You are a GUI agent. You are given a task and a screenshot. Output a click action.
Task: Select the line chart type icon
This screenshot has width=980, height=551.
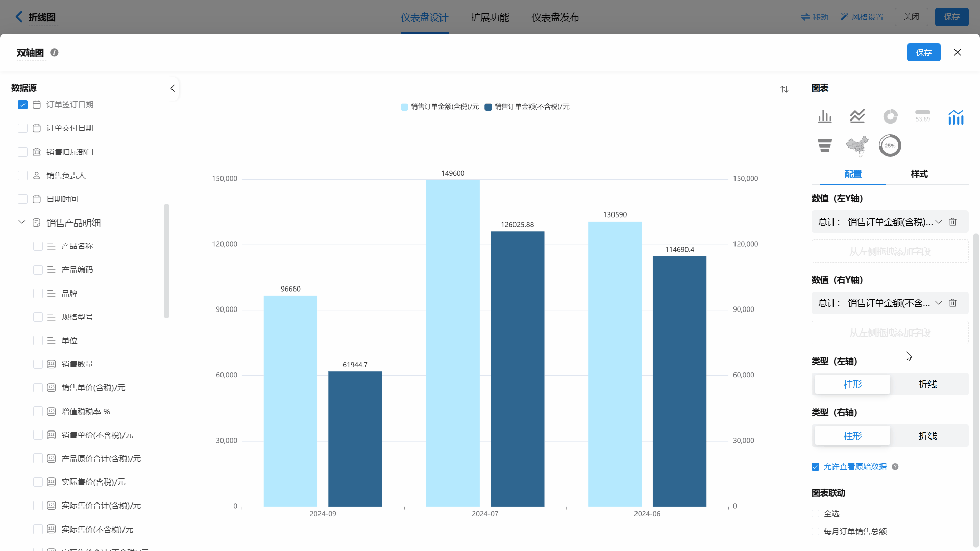[857, 117]
